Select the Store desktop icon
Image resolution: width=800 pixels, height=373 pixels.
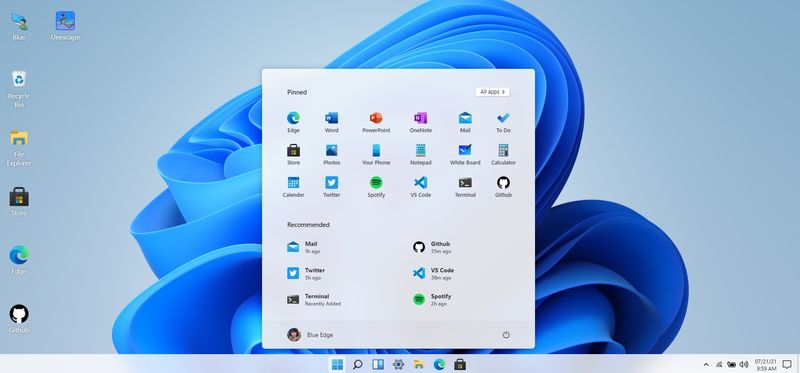19,202
